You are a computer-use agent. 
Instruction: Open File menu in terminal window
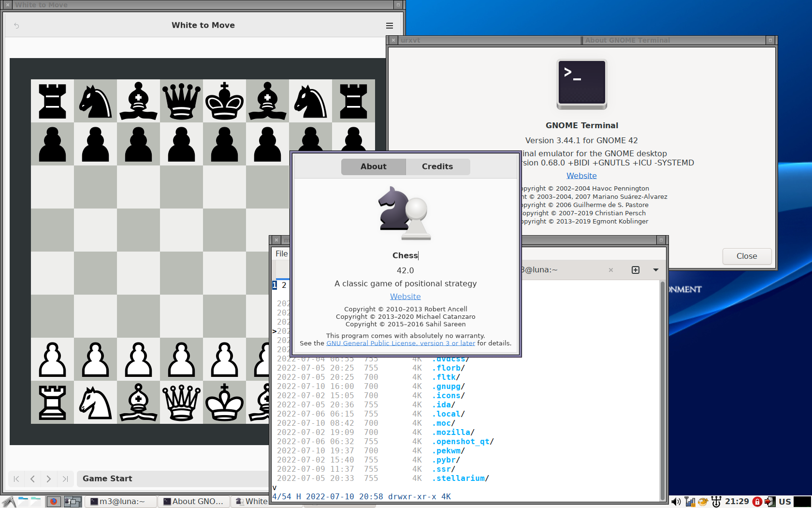(281, 254)
